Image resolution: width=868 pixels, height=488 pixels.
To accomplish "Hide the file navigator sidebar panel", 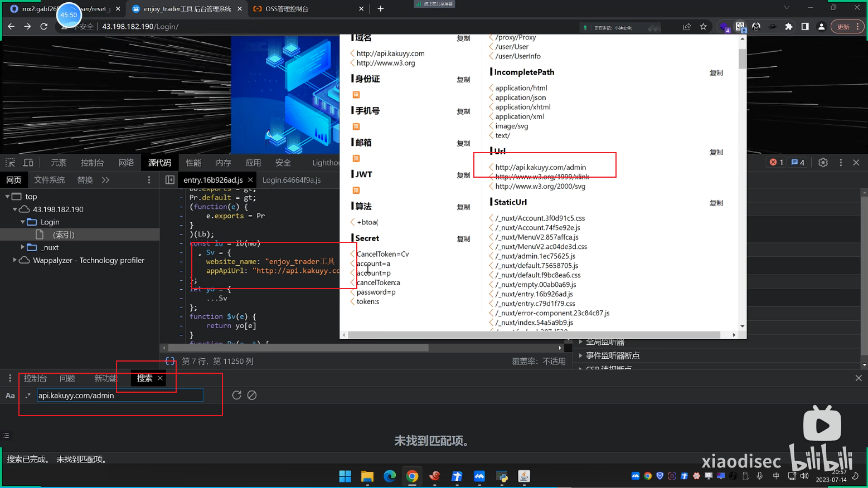I will 170,180.
